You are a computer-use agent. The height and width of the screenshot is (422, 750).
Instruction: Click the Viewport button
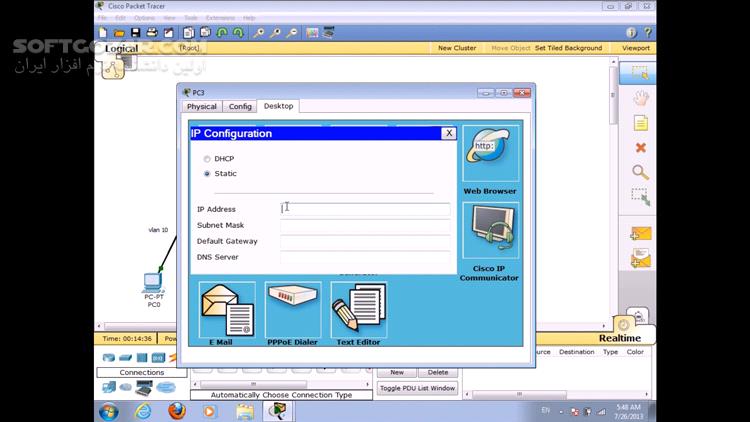click(636, 48)
